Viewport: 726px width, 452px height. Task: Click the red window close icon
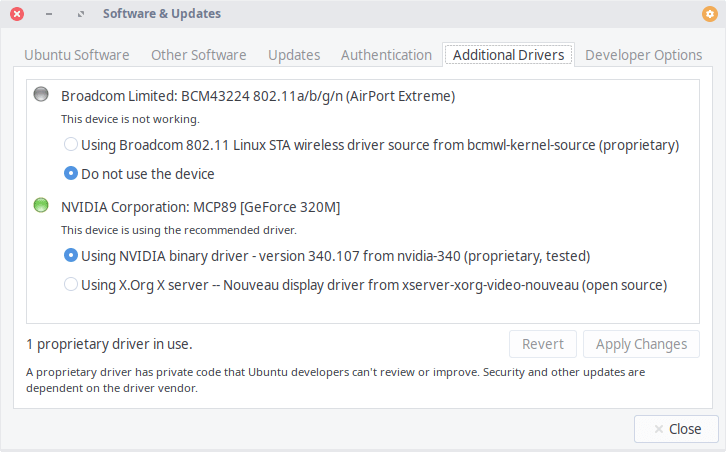pyautogui.click(x=17, y=14)
